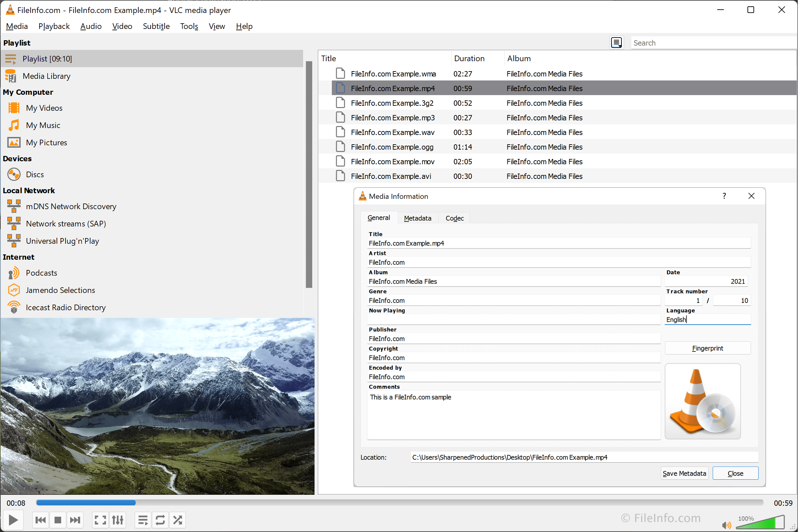Open the Media menu

coord(17,26)
